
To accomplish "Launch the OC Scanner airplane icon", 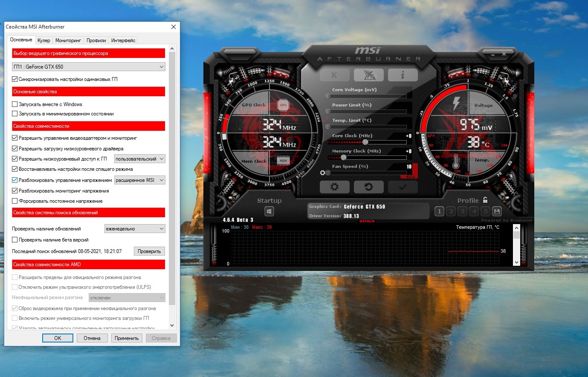I will pos(369,75).
